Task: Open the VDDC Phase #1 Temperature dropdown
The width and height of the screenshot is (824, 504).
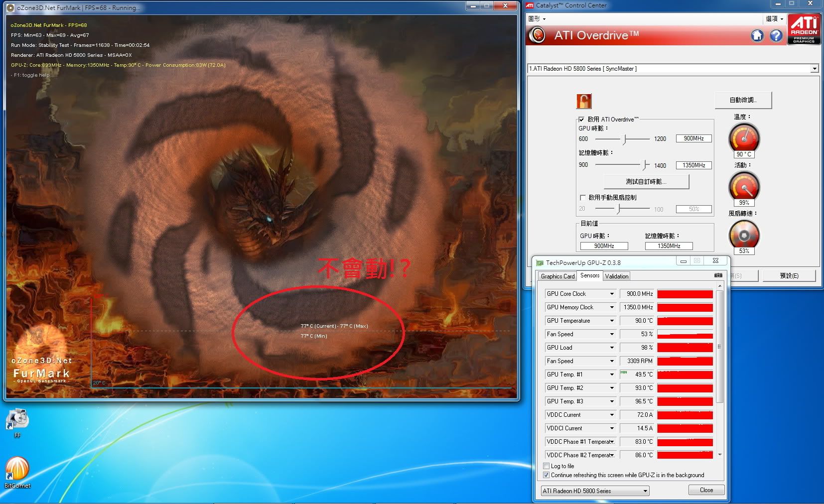Action: click(612, 442)
